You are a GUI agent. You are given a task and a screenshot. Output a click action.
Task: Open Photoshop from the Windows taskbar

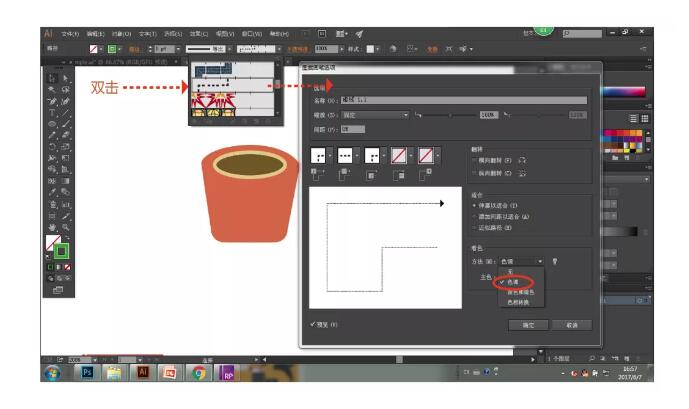[x=87, y=372]
